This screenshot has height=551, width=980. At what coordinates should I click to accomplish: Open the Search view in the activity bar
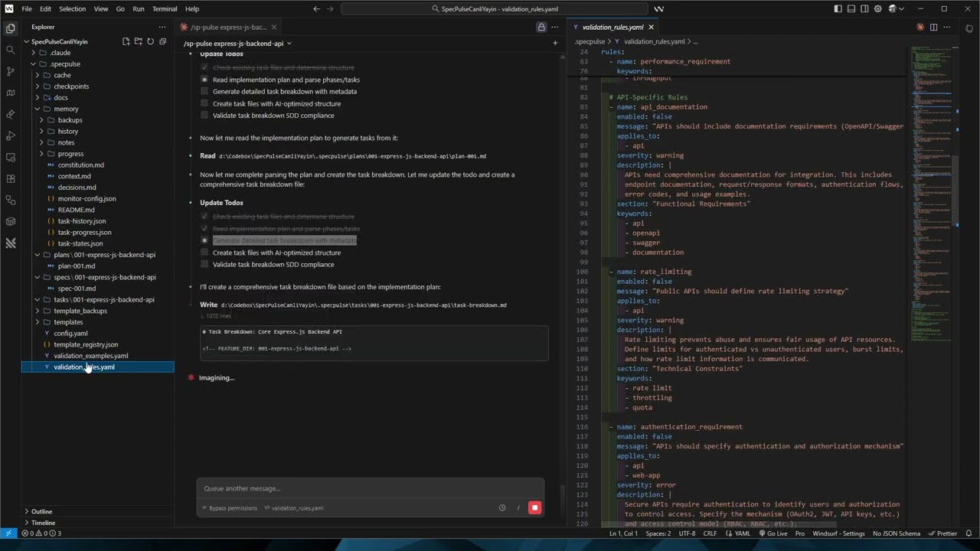pos(10,50)
